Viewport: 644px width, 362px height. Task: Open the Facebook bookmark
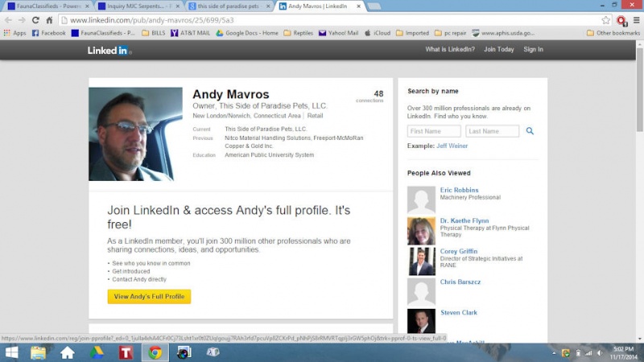point(49,33)
